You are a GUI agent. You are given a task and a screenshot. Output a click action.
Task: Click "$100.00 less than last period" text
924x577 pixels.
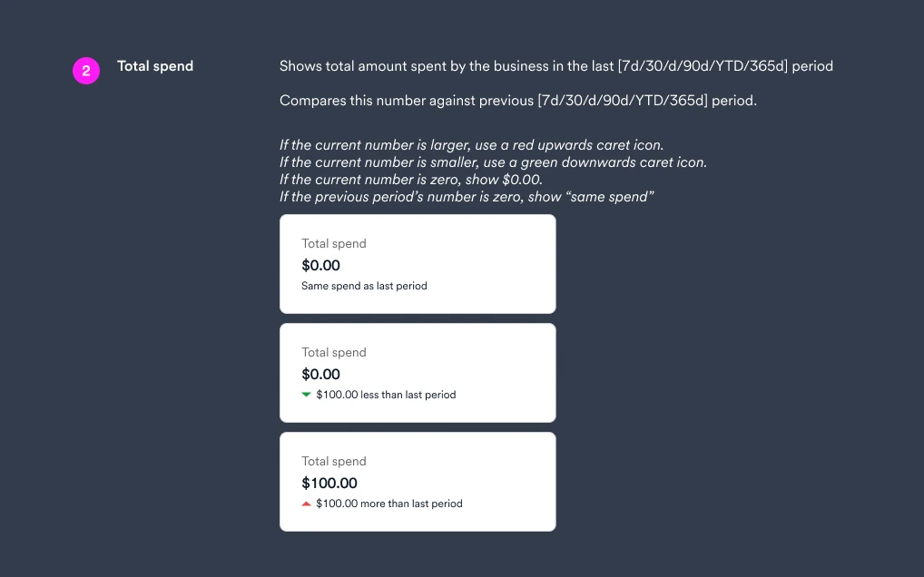386,395
